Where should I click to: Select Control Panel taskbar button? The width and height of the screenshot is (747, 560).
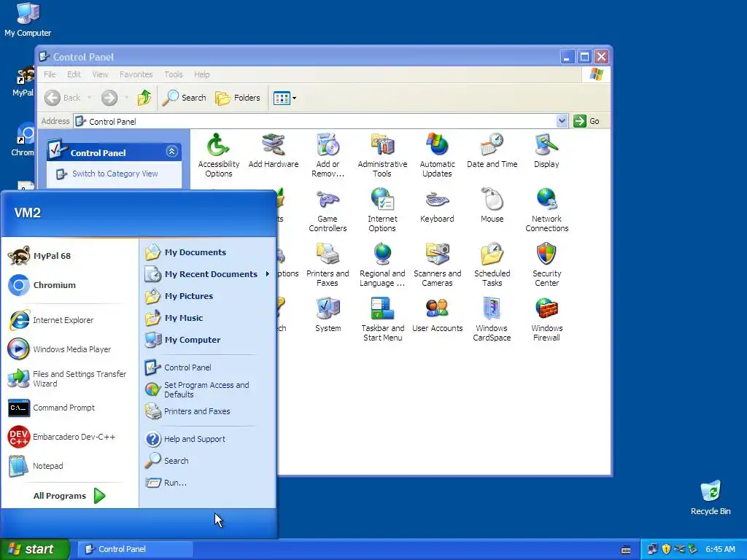pos(135,549)
